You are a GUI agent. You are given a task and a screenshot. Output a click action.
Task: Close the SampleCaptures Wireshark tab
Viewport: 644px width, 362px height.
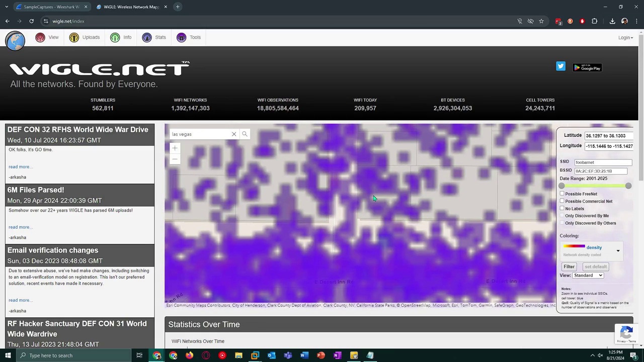(86, 7)
